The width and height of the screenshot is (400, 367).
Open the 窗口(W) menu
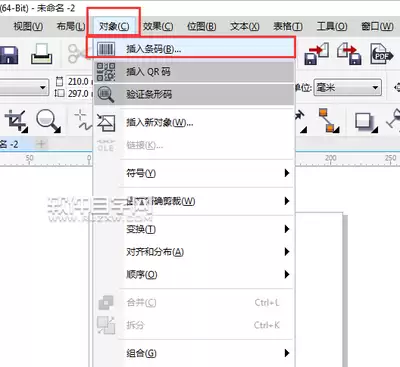tap(377, 26)
